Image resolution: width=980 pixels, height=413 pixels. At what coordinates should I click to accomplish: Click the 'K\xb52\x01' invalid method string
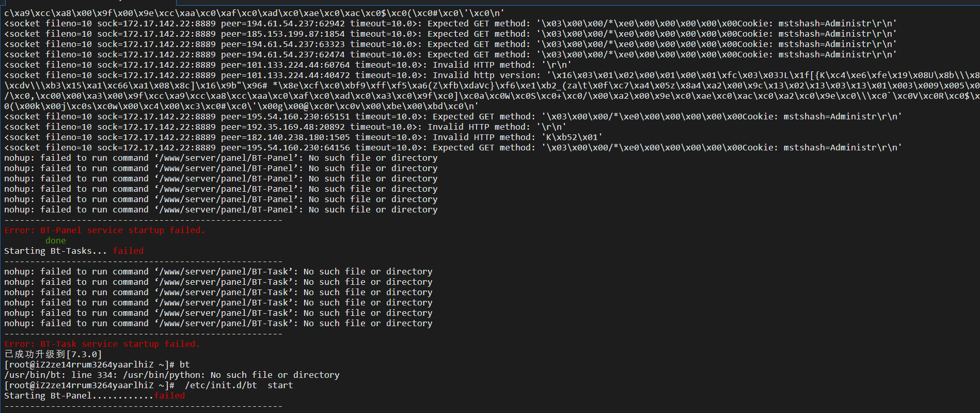pyautogui.click(x=572, y=137)
